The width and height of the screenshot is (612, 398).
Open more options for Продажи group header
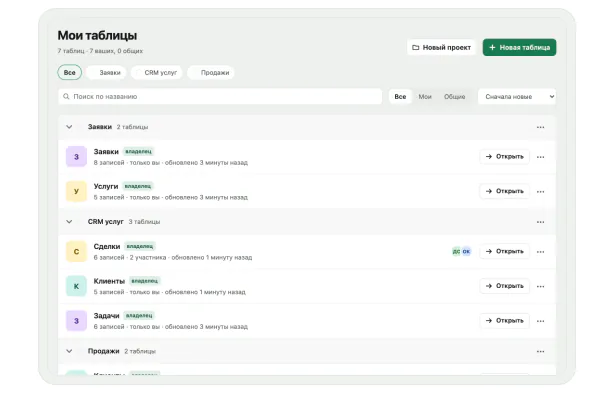[x=540, y=352]
